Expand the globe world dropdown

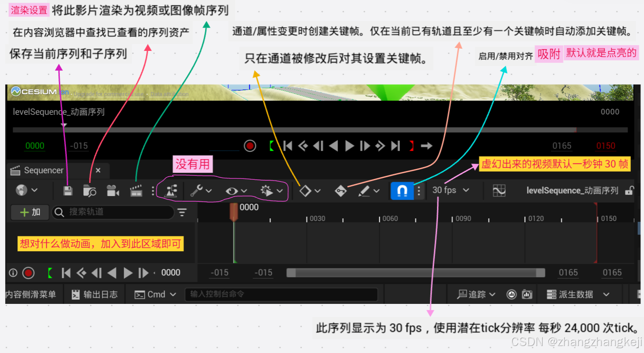point(26,190)
